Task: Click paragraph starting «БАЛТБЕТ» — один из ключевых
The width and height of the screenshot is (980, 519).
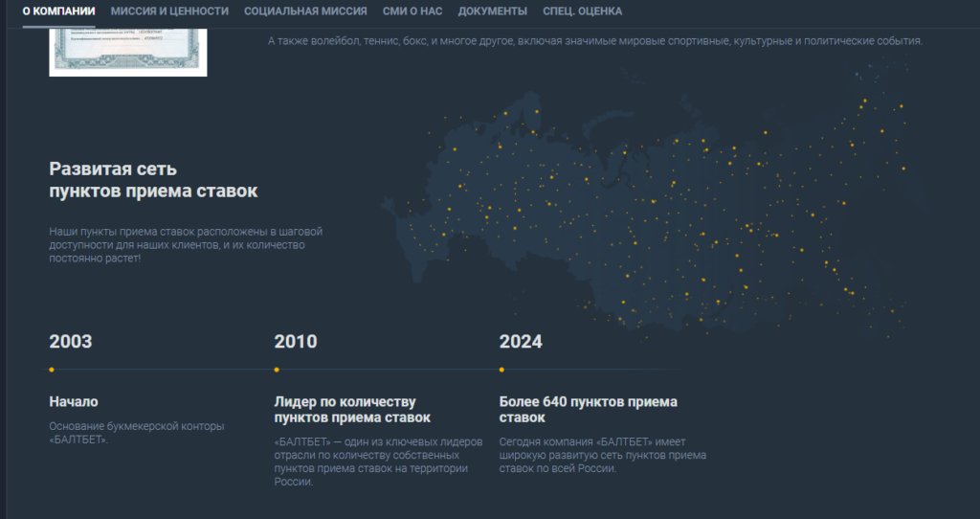Action: (378, 462)
